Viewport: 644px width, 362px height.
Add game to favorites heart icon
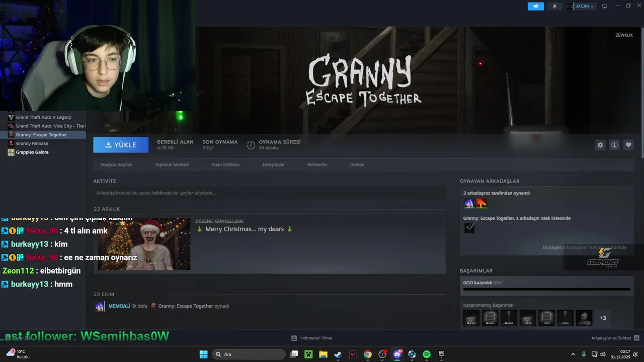click(628, 145)
